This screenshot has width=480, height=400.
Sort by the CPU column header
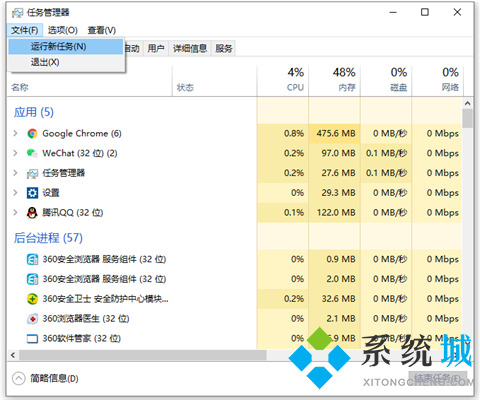pos(295,80)
